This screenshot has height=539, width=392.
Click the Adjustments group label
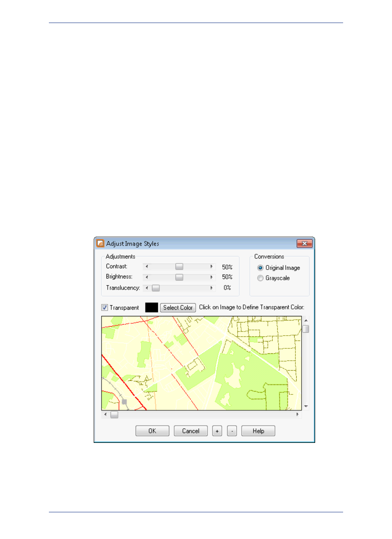pyautogui.click(x=120, y=257)
